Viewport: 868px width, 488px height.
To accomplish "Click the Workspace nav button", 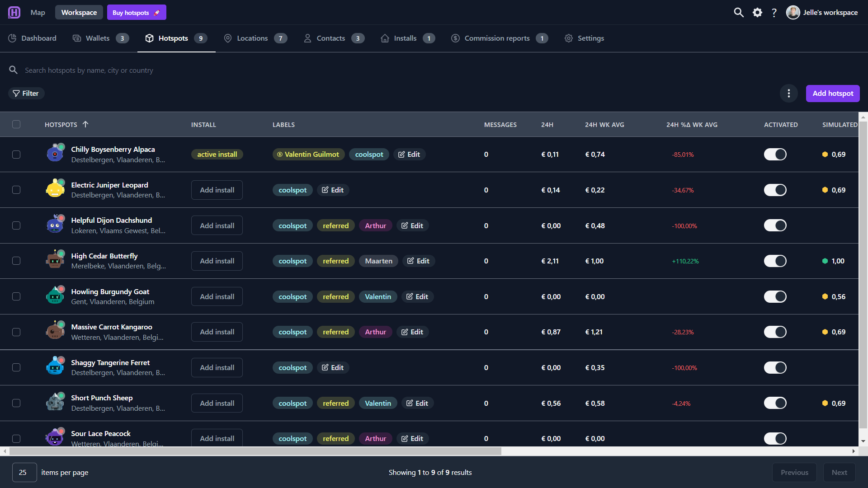I will point(79,12).
